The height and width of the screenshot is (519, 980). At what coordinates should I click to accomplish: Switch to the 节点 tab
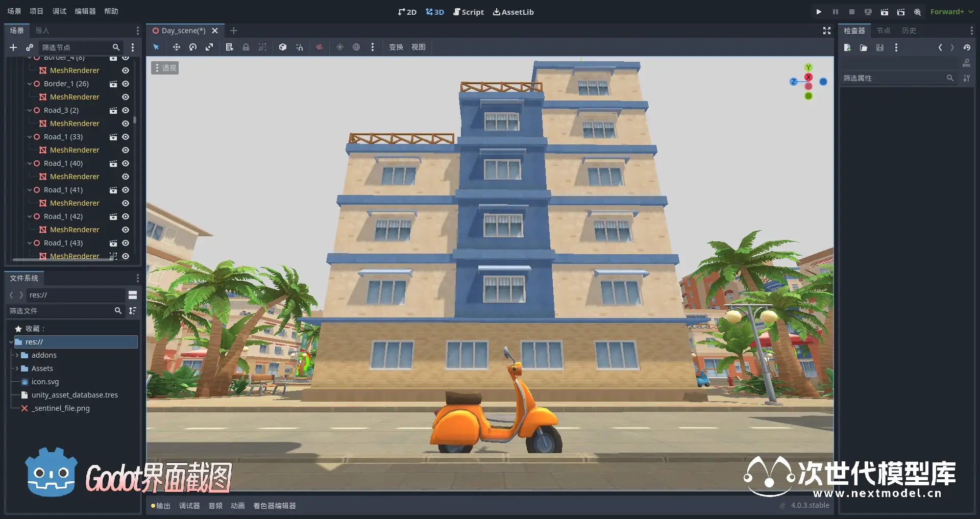[x=883, y=31]
